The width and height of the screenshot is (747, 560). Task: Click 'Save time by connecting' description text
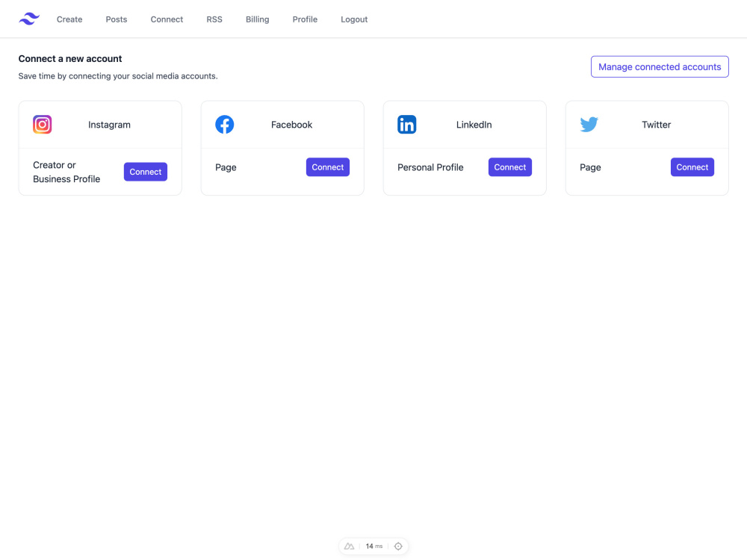pos(118,76)
